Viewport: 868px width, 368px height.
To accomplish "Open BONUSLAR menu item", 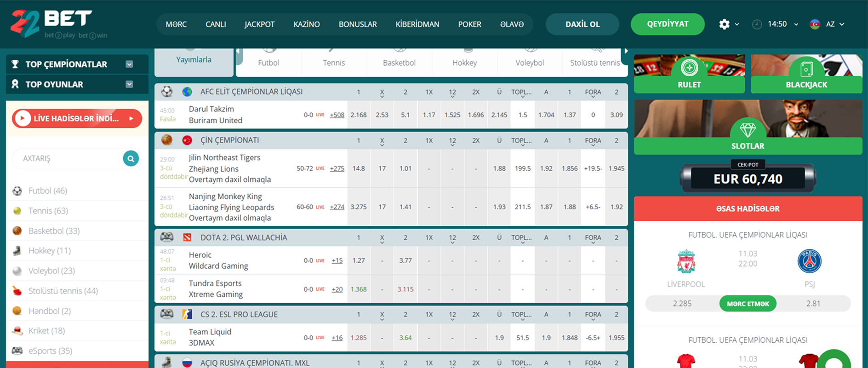I will point(358,24).
